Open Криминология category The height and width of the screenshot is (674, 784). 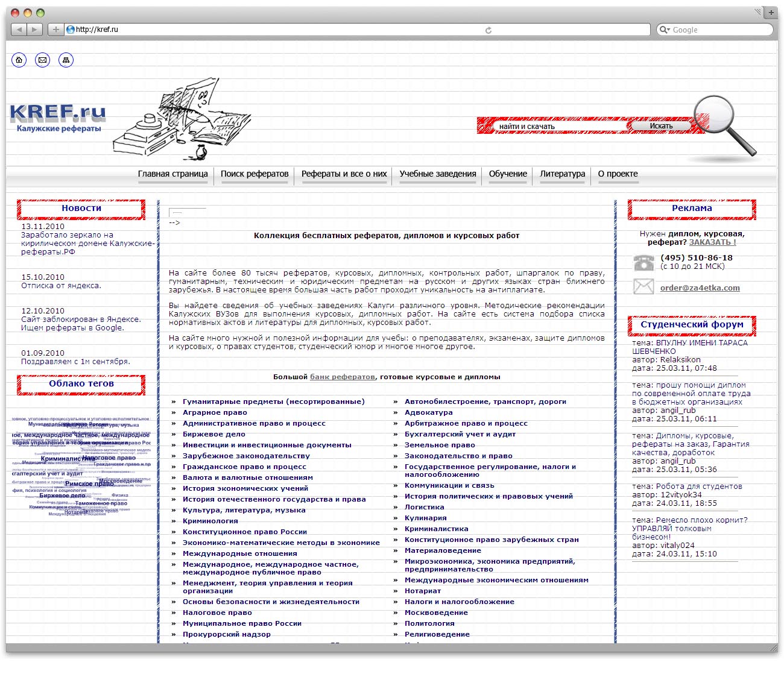[x=210, y=521]
